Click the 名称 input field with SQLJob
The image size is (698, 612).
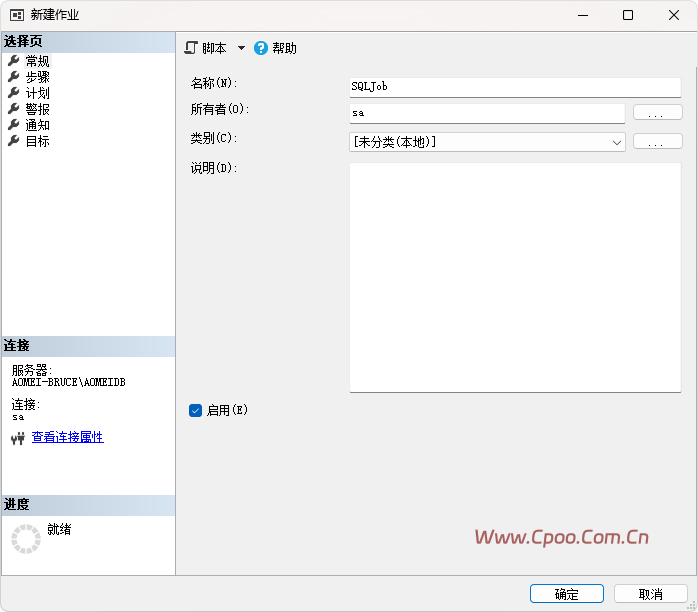click(x=515, y=87)
